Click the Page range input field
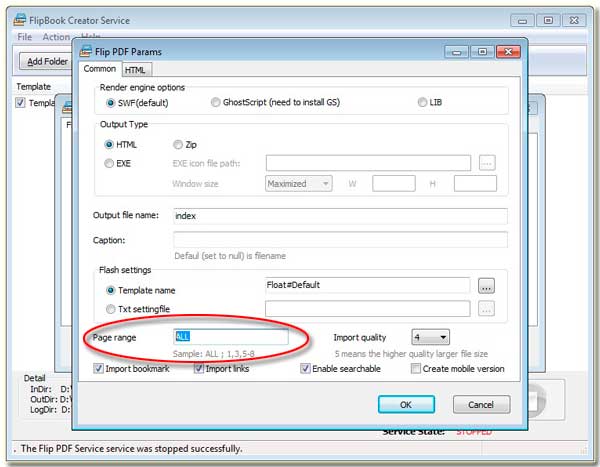600x467 pixels. tap(231, 337)
